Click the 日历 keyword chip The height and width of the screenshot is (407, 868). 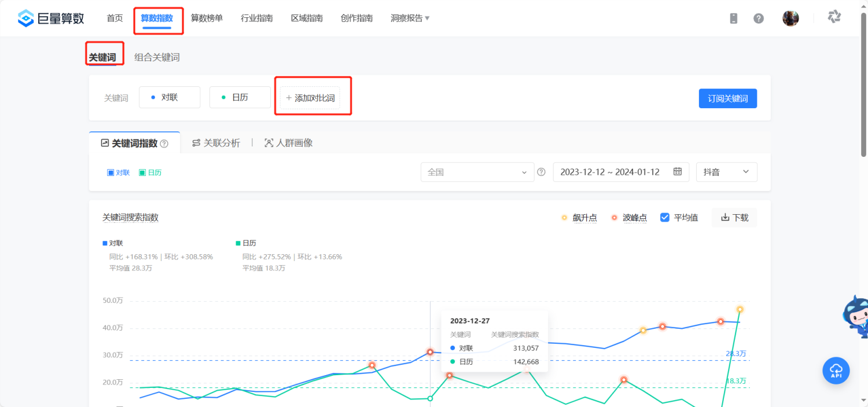click(240, 97)
